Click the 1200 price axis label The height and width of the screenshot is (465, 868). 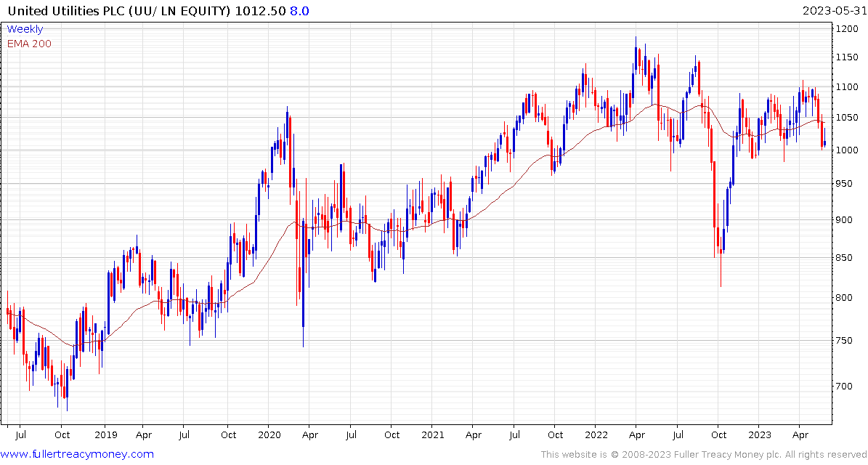[x=847, y=29]
